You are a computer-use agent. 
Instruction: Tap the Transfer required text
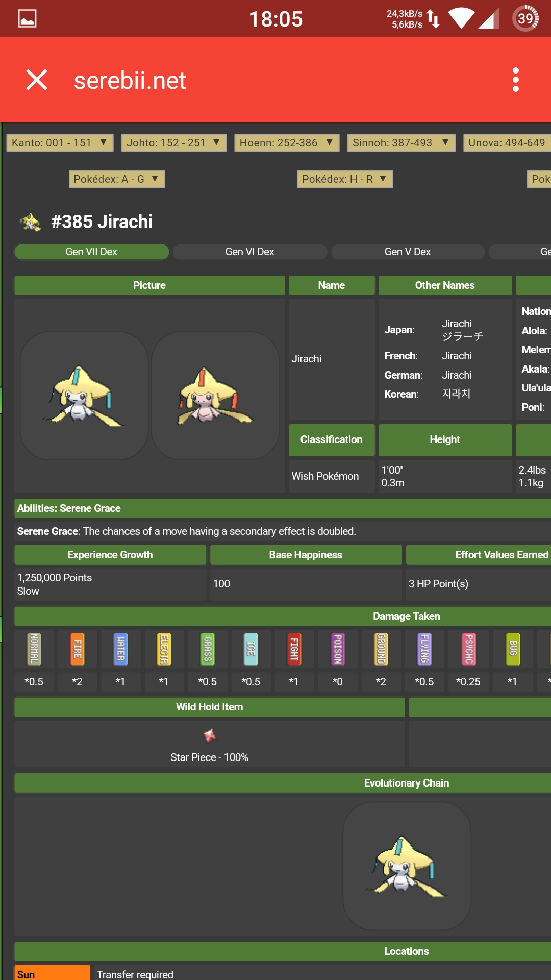135,974
